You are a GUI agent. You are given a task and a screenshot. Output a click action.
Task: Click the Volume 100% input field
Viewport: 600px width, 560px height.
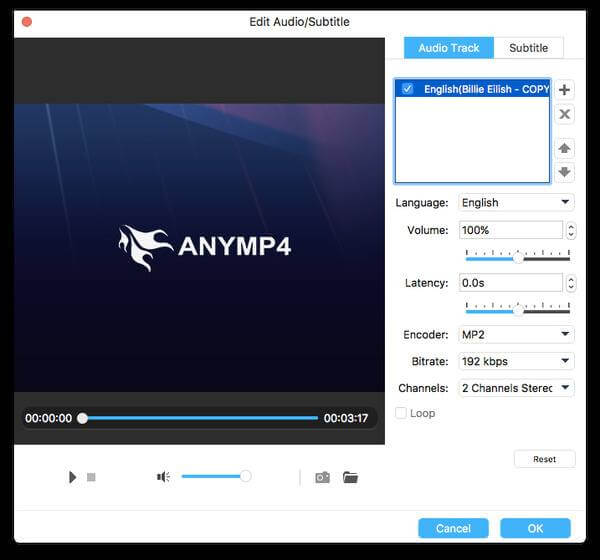pyautogui.click(x=510, y=230)
